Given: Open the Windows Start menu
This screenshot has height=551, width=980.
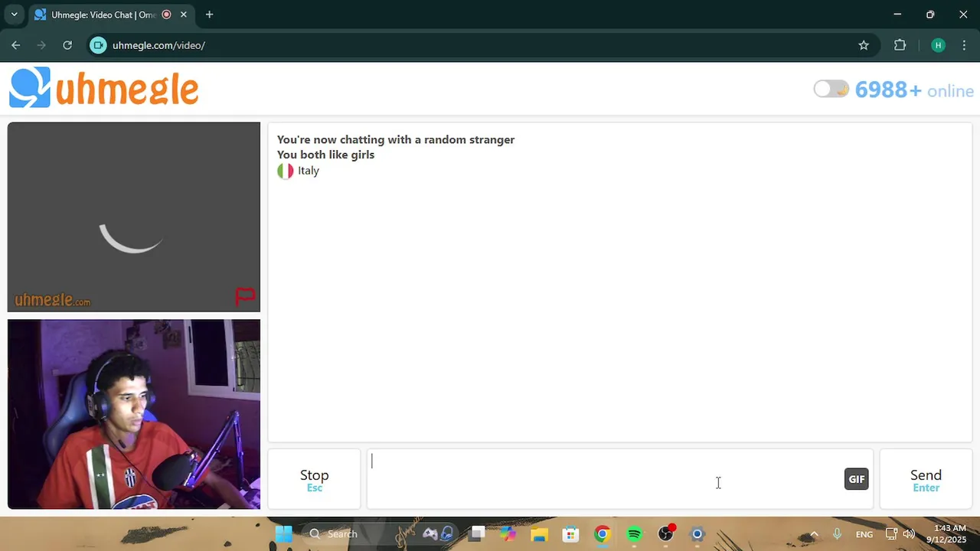Looking at the screenshot, I should click(283, 534).
